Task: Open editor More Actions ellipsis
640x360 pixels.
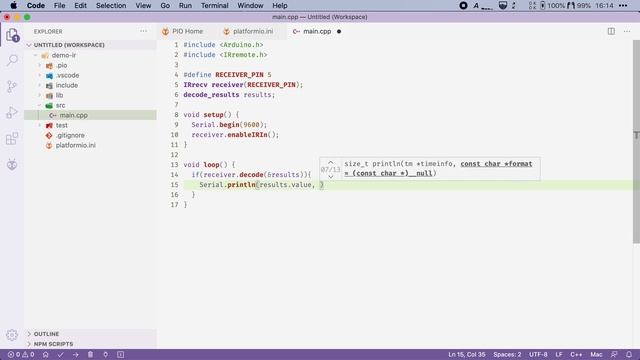Action: click(x=627, y=31)
